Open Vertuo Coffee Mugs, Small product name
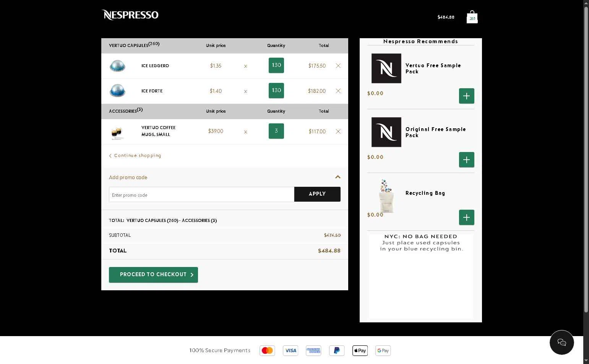The width and height of the screenshot is (589, 364). tap(159, 131)
